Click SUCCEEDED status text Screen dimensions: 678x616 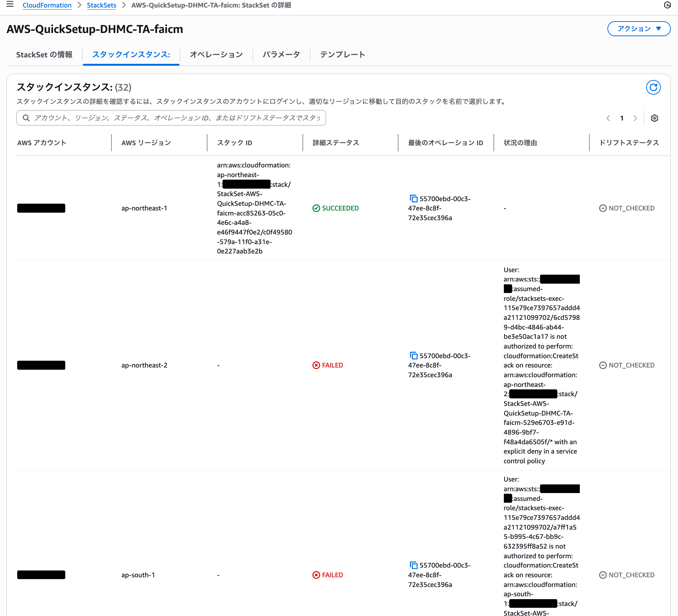coord(340,208)
